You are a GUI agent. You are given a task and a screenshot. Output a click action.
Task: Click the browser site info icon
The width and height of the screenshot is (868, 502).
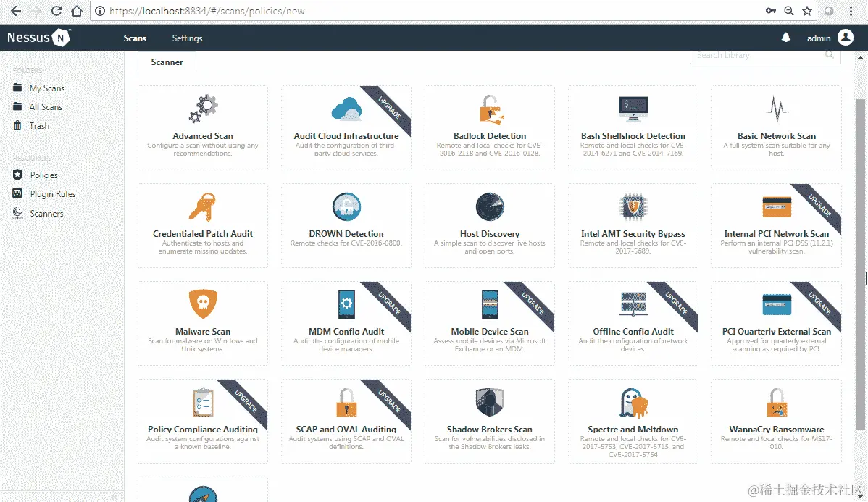pos(100,11)
